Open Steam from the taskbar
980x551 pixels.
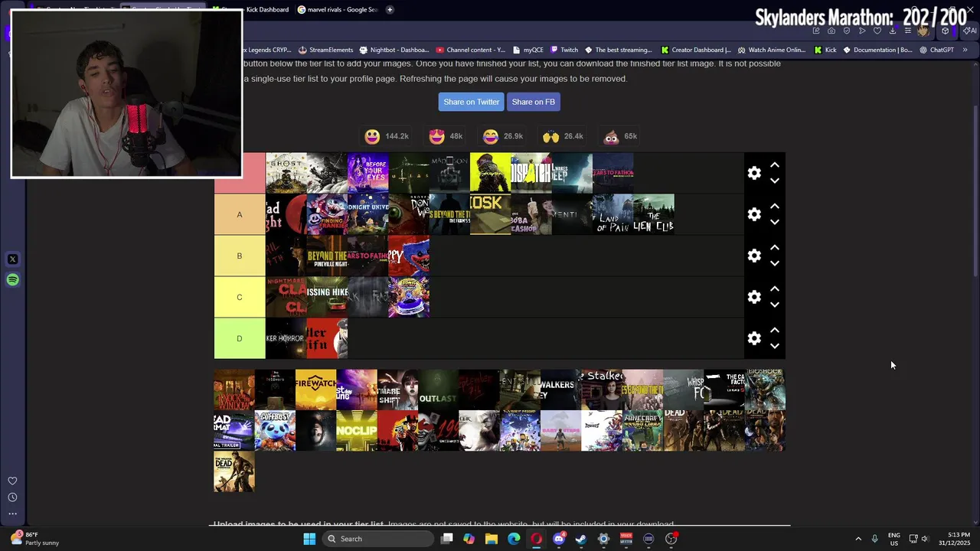[581, 539]
